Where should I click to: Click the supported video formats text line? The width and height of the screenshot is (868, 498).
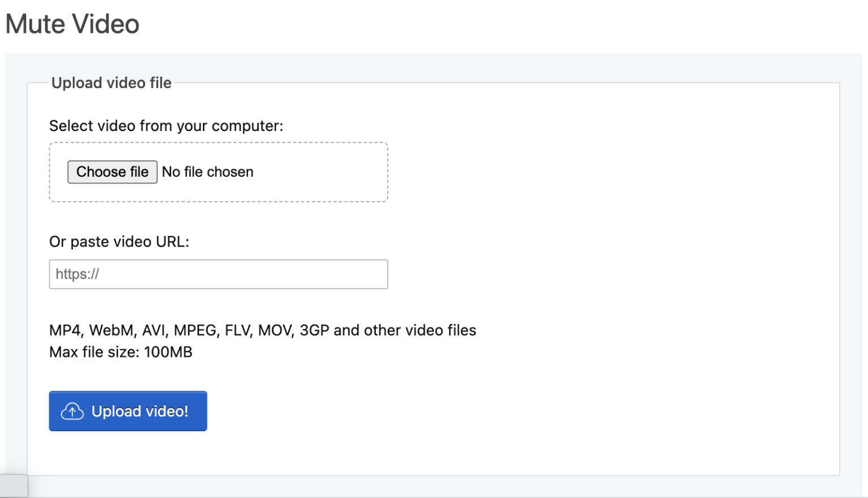(x=263, y=330)
